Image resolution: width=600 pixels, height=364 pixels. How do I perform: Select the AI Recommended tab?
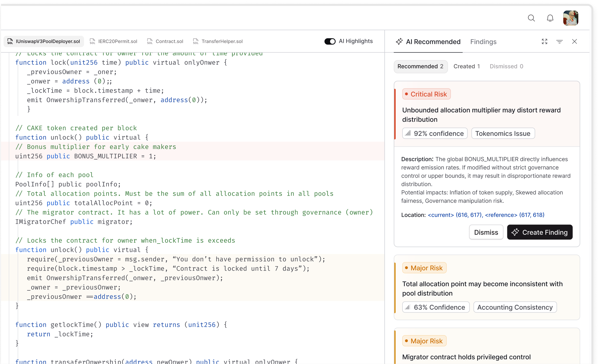click(428, 42)
